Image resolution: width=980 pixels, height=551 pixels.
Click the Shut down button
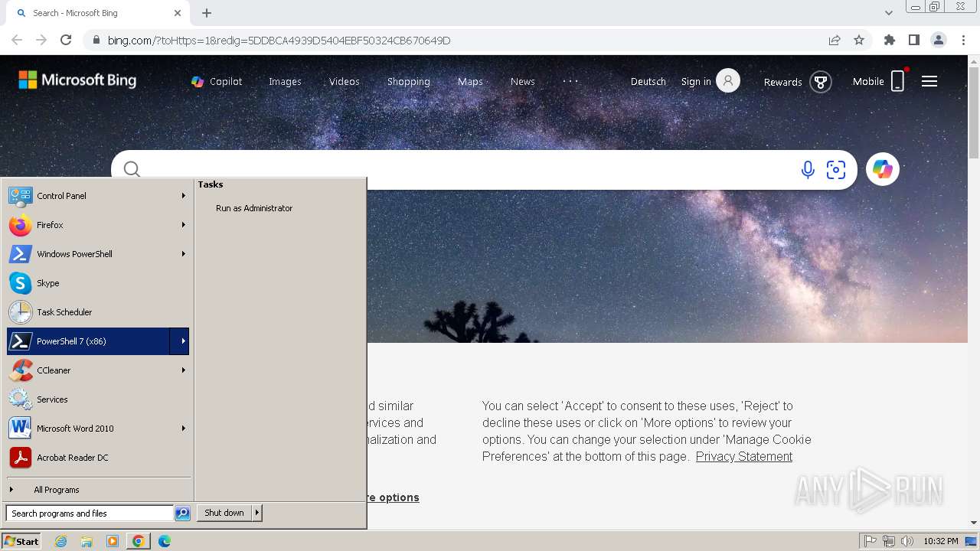pyautogui.click(x=224, y=513)
